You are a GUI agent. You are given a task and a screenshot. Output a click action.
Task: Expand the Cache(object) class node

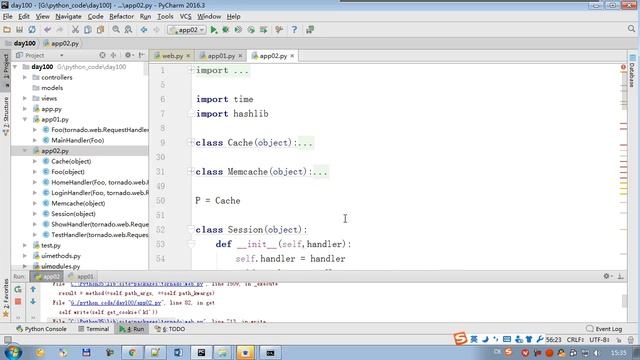click(x=35, y=161)
